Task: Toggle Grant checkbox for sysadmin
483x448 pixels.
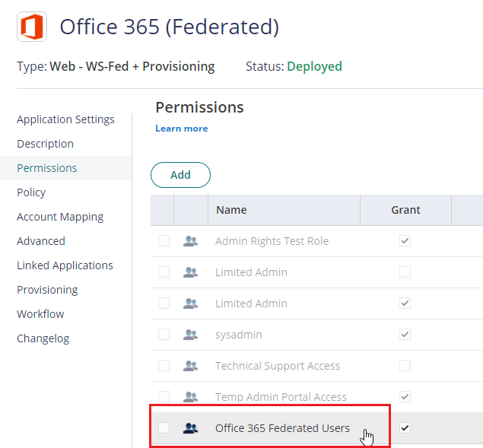Action: click(405, 335)
